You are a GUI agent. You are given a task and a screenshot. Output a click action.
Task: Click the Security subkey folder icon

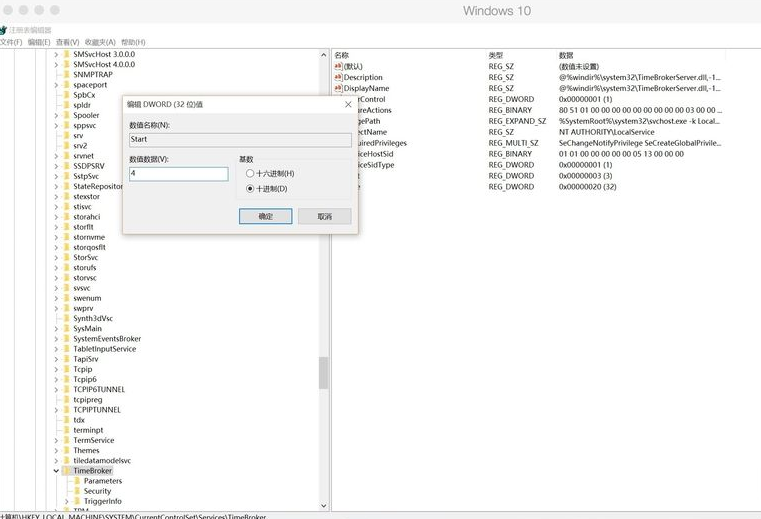pos(77,491)
